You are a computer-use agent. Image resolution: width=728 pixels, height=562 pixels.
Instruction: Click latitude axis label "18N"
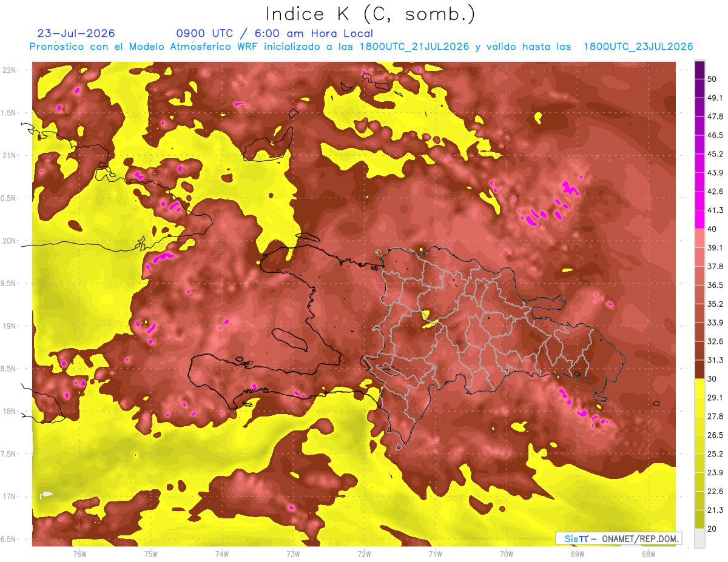10,411
